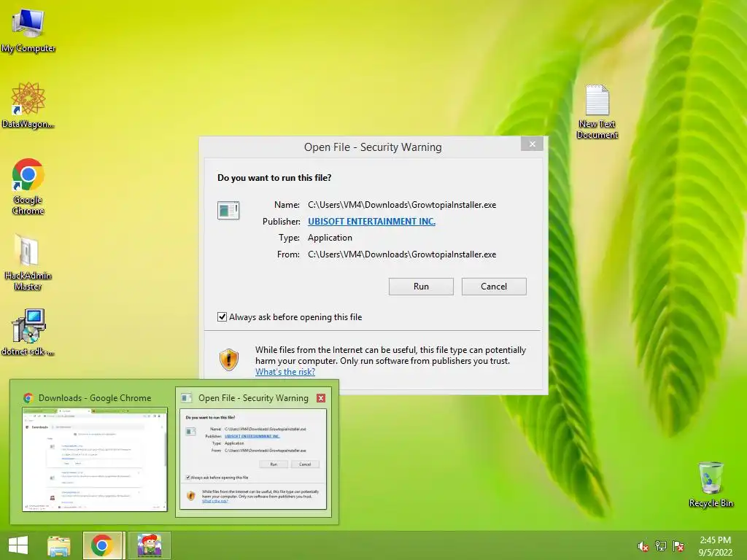Click the Chrome taskbar icon
747x560 pixels.
click(x=102, y=545)
